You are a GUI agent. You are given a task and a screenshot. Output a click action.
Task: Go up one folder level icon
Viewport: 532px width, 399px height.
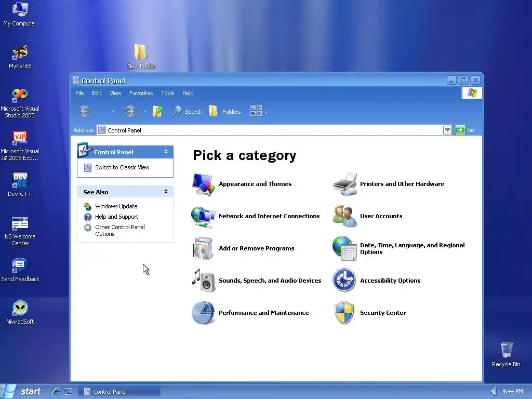point(158,111)
